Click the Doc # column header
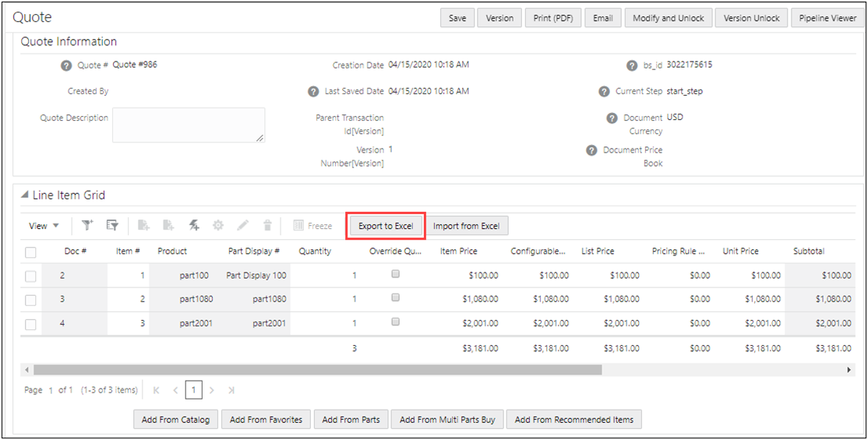 (x=76, y=252)
